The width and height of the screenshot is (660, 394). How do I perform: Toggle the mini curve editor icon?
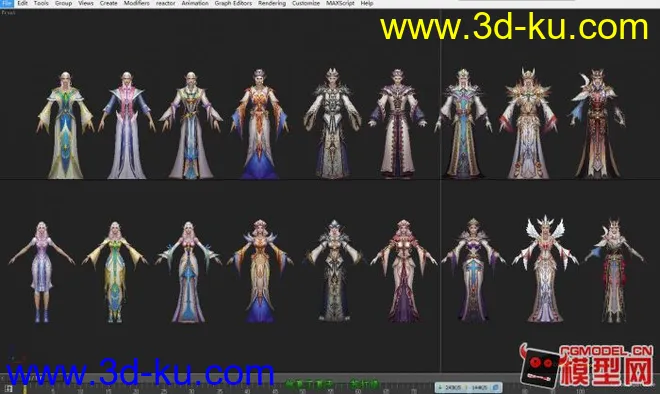point(8,389)
